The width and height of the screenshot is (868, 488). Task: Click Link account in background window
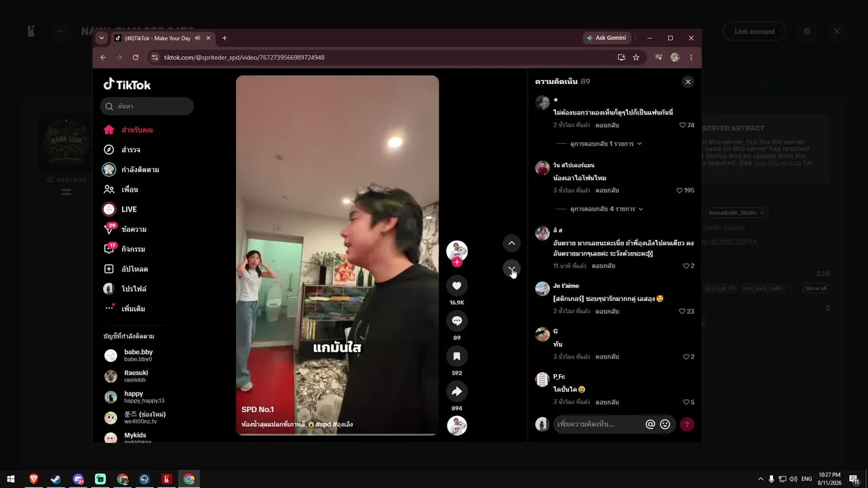click(x=754, y=31)
